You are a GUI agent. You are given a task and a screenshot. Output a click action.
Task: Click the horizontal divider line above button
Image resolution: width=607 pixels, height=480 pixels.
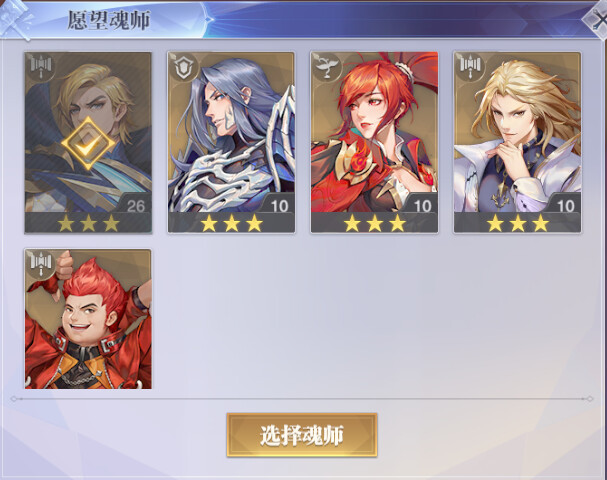click(302, 398)
